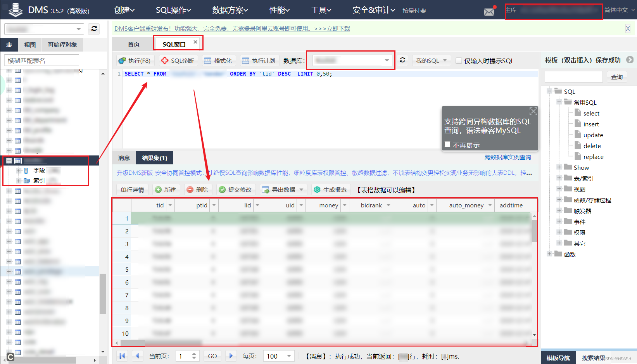Screen dimensions: 637x364
Task: Open the SQL操作 menu
Action: coord(174,10)
